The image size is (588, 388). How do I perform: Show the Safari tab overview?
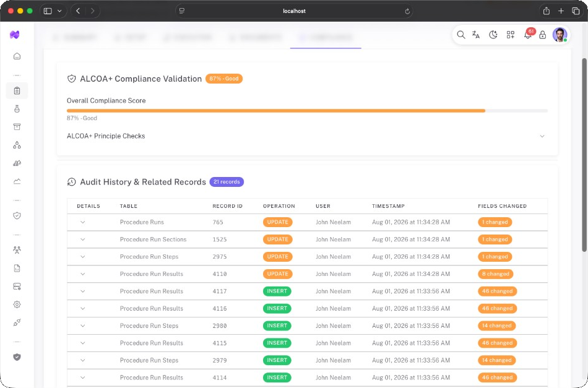576,11
